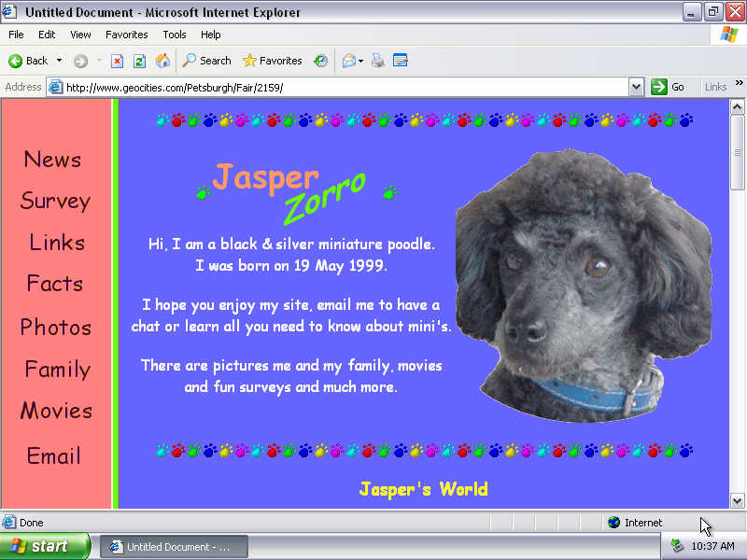Click the Refresh page icon
This screenshot has width=747, height=560.
(x=139, y=61)
